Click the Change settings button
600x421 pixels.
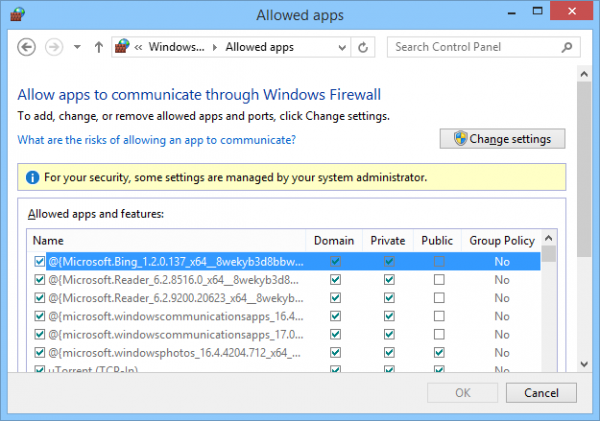click(x=502, y=139)
